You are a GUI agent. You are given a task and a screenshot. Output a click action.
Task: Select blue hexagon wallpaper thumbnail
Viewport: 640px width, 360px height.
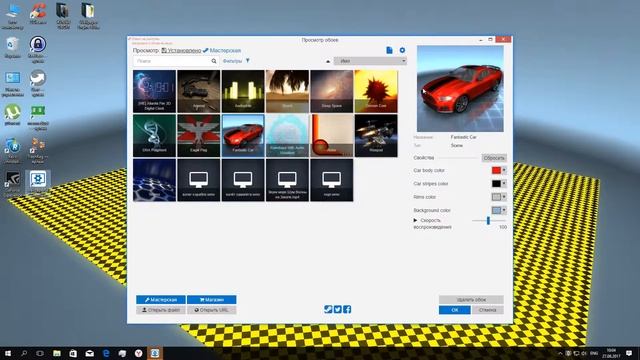point(154,180)
